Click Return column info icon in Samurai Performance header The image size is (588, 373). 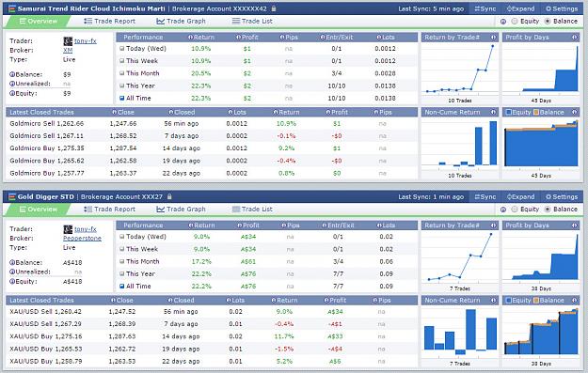tap(190, 37)
